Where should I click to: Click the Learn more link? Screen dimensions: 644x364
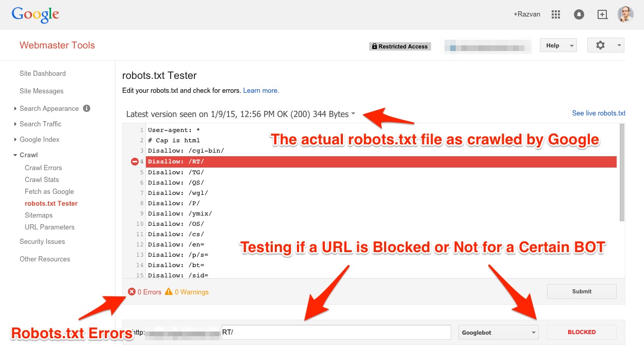[x=261, y=90]
